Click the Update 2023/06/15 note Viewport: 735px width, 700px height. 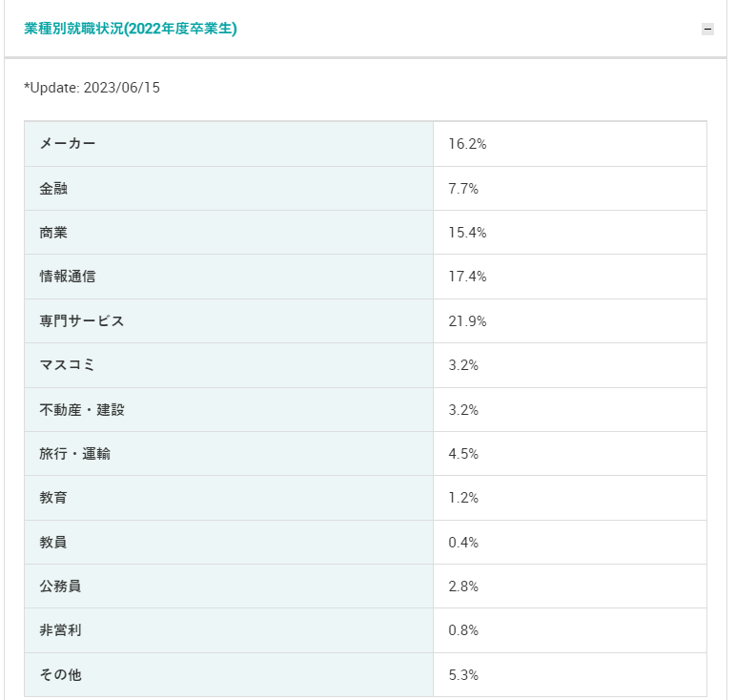click(92, 88)
